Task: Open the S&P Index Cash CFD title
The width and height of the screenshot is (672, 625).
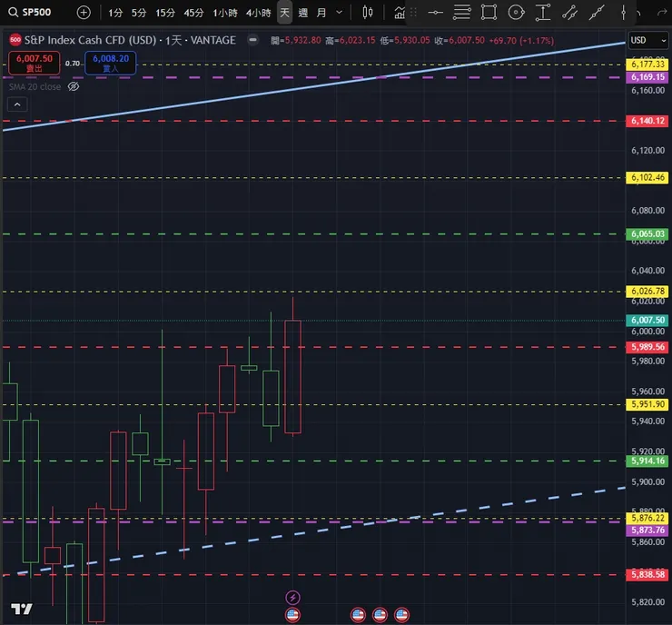Action: [x=130, y=40]
